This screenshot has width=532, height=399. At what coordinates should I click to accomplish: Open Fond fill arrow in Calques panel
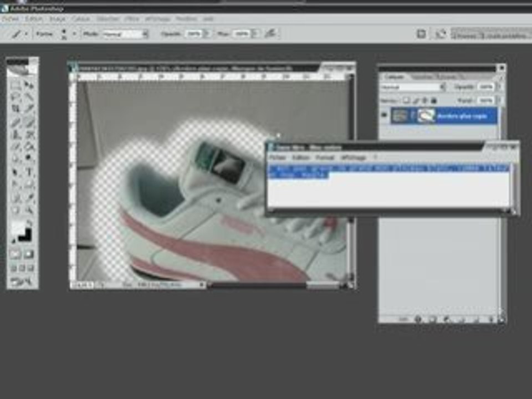[x=499, y=100]
